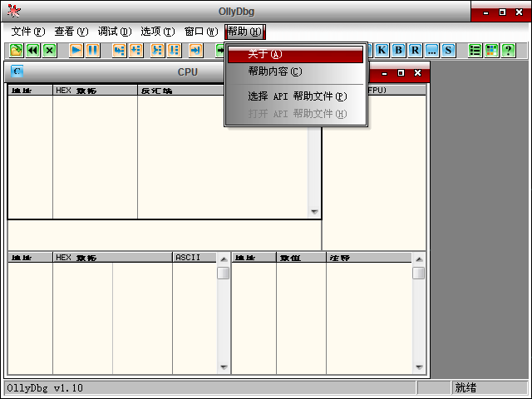Click disassembly pane scroll down arrow
Image resolution: width=532 pixels, height=399 pixels.
pyautogui.click(x=314, y=212)
